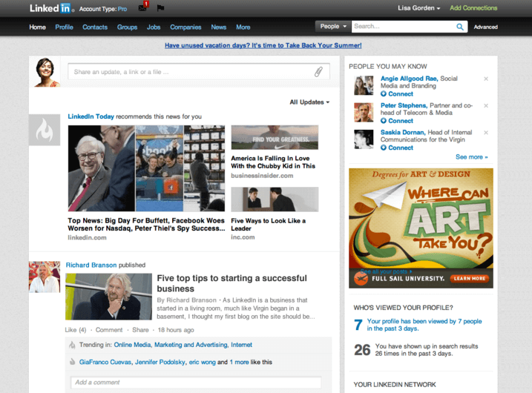This screenshot has height=393, width=532.
Task: Click Angie Allgood Rae name
Action: coord(409,79)
